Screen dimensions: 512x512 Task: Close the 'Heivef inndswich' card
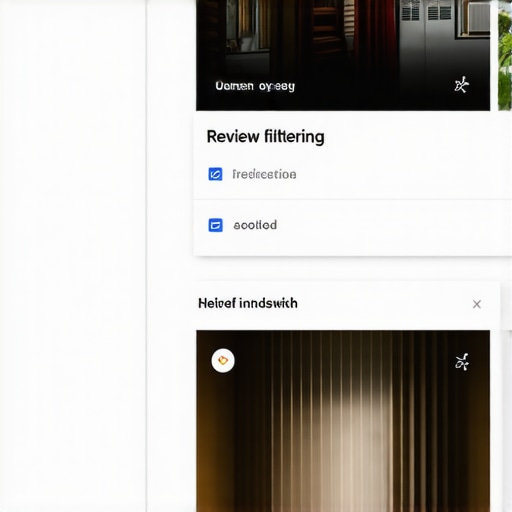tap(477, 304)
